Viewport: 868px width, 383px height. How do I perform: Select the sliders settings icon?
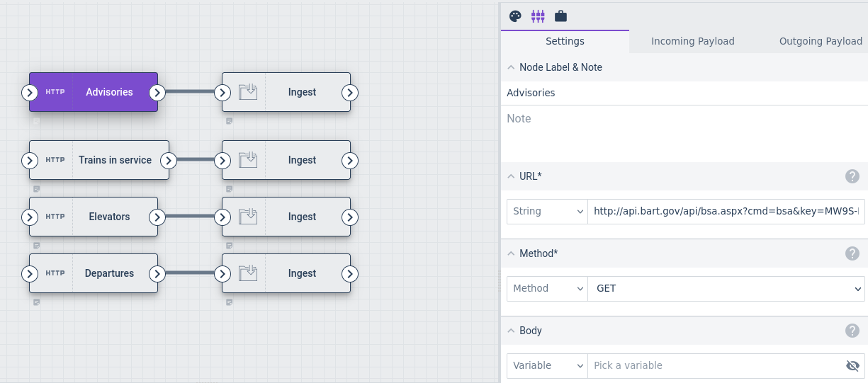coord(538,16)
